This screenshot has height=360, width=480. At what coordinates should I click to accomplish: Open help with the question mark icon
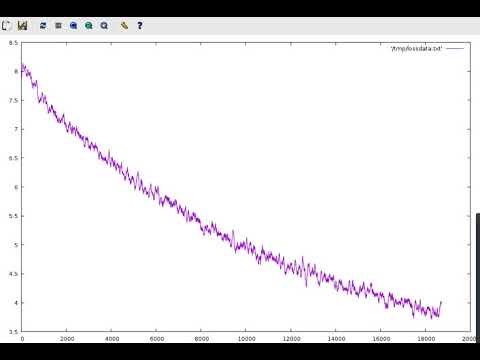140,26
